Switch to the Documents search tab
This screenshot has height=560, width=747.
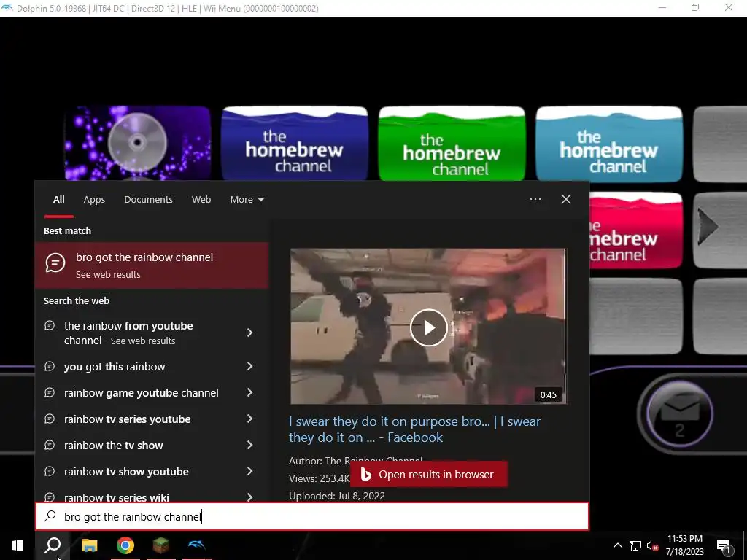pos(148,200)
